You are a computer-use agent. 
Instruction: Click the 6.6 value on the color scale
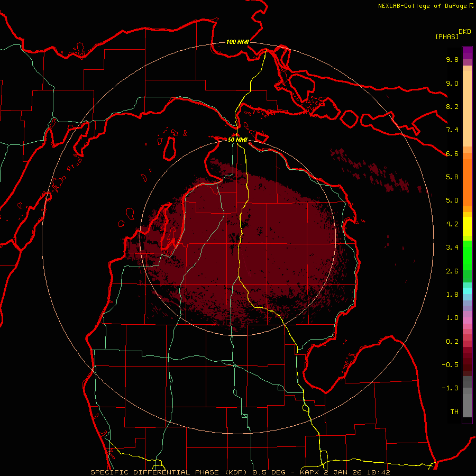click(452, 153)
